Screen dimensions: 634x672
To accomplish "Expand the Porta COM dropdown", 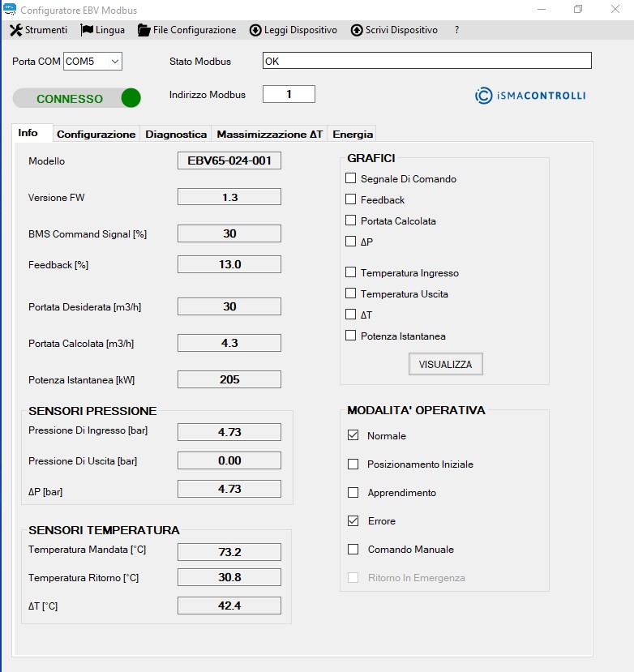I will pyautogui.click(x=114, y=62).
